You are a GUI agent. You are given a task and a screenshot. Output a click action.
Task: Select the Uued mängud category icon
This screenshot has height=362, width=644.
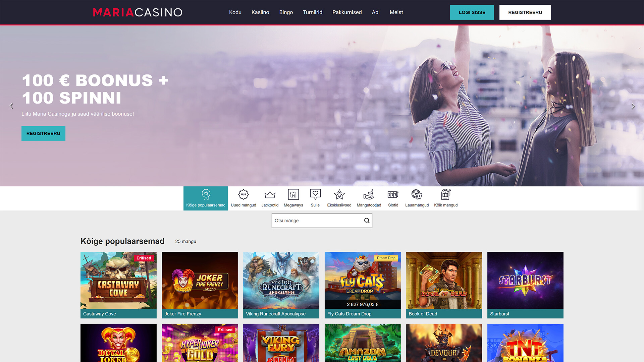pyautogui.click(x=244, y=194)
